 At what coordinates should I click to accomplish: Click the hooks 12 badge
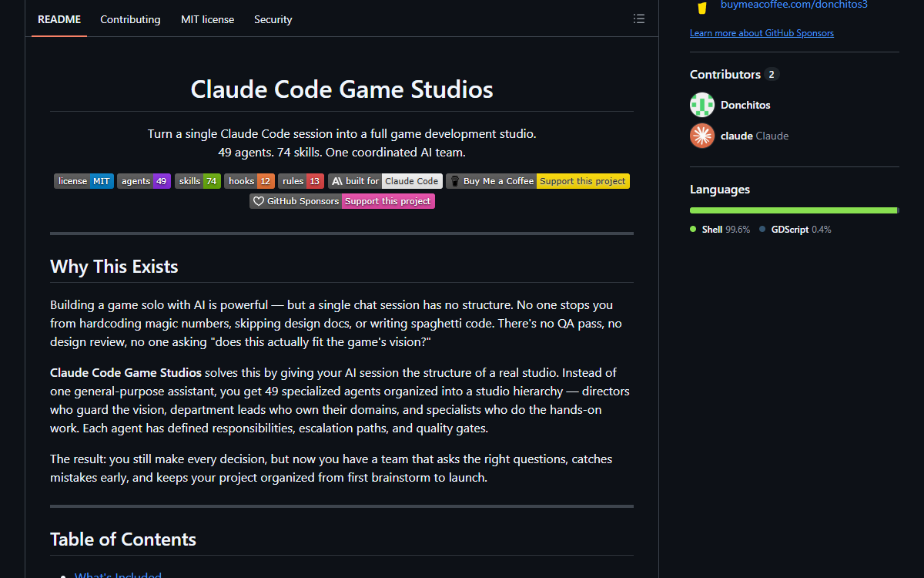(x=249, y=181)
